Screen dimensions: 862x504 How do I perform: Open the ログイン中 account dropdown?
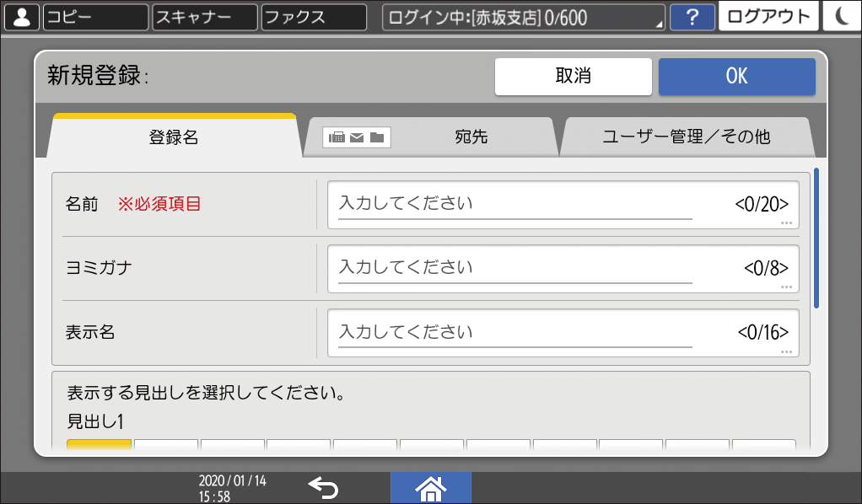[x=522, y=16]
